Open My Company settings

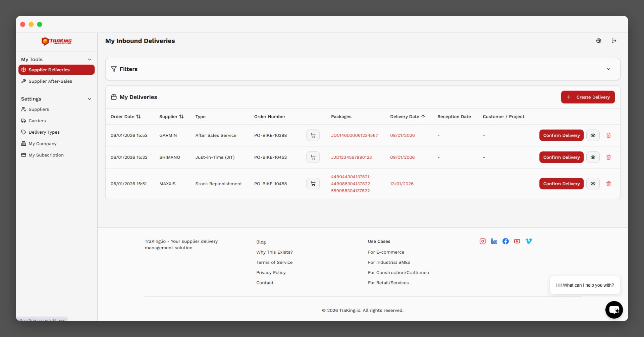56,143
